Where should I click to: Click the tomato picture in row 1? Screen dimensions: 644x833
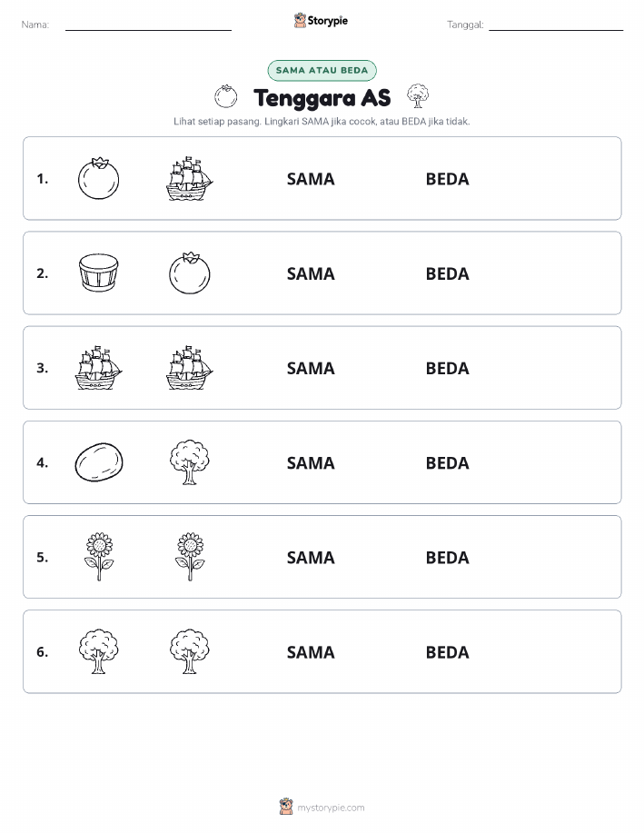coord(98,178)
